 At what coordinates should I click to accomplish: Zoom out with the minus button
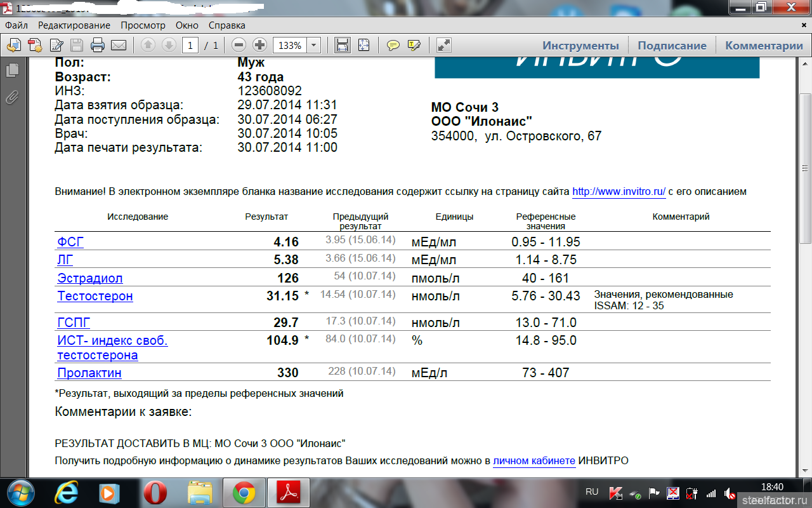pyautogui.click(x=239, y=45)
